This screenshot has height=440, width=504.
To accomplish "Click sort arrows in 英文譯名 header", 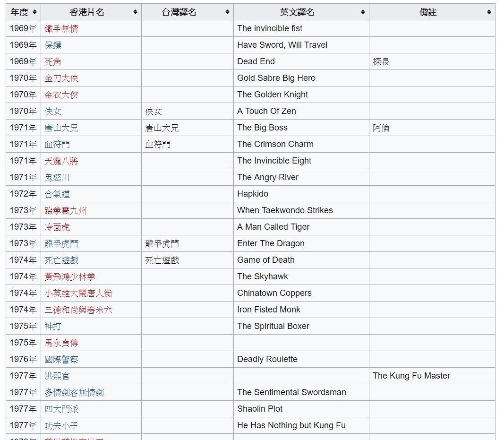I will pos(363,12).
